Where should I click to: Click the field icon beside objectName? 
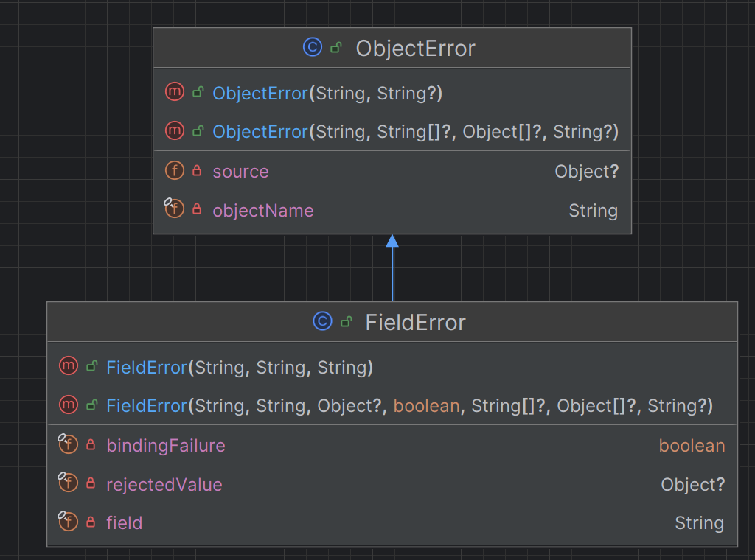(x=175, y=210)
